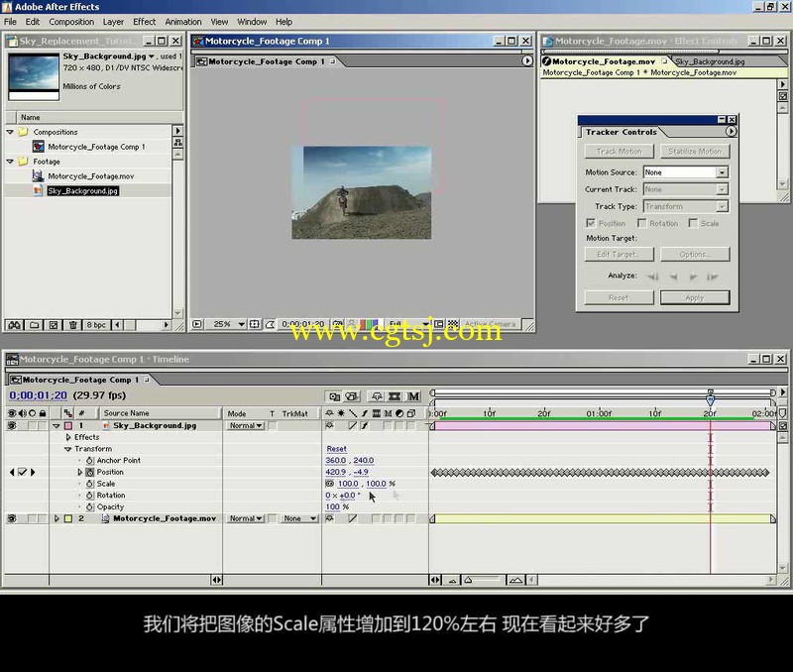Toggle quality switch for Sky_Background.jpg layer
This screenshot has height=672, width=793.
tap(352, 426)
